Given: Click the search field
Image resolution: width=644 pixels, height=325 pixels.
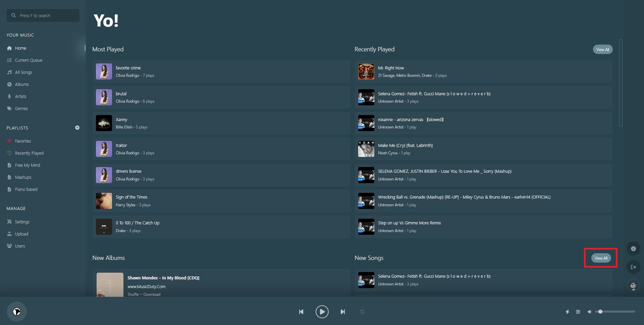Looking at the screenshot, I should coord(43,15).
